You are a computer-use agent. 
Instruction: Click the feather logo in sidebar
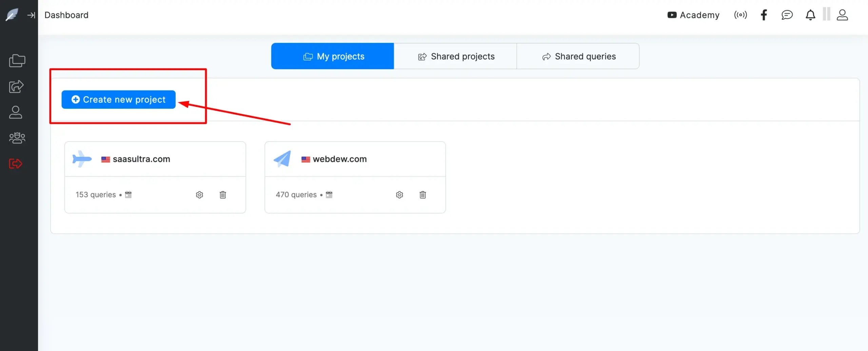[x=12, y=15]
